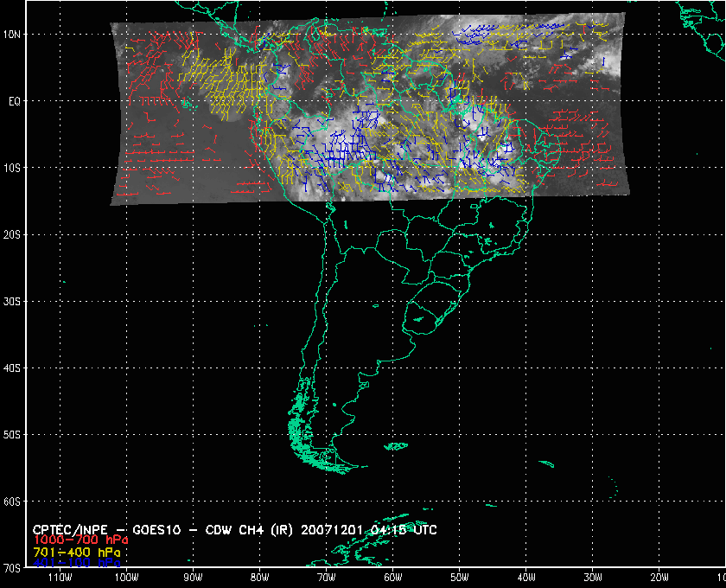Click the 70S latitude label
Image resolution: width=726 pixels, height=588 pixels.
pos(11,568)
